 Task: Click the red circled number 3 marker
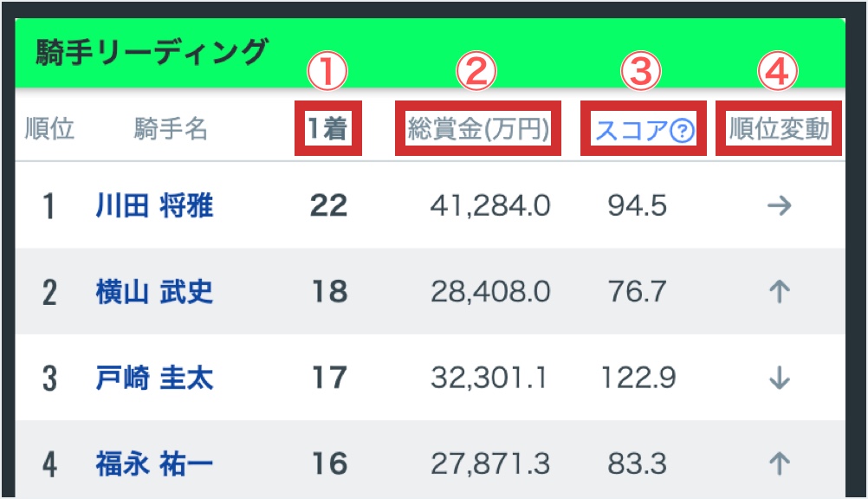click(x=640, y=73)
